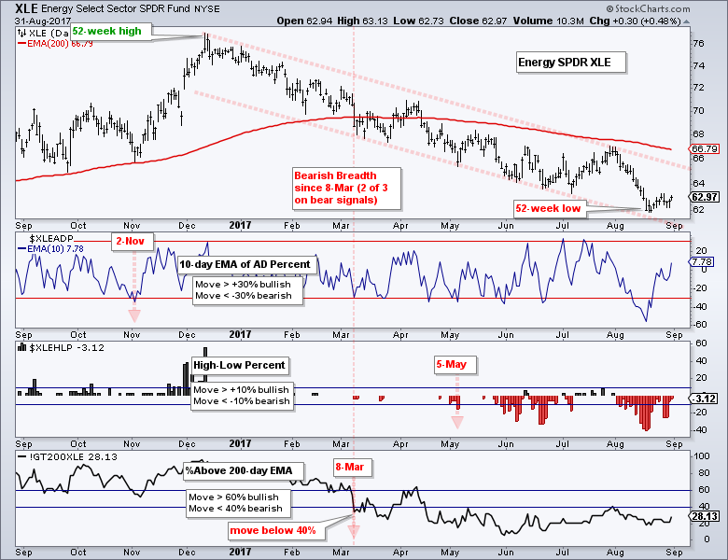Image resolution: width=728 pixels, height=560 pixels.
Task: Click the red EMA(200) 66.79 legend entry
Action: (55, 44)
